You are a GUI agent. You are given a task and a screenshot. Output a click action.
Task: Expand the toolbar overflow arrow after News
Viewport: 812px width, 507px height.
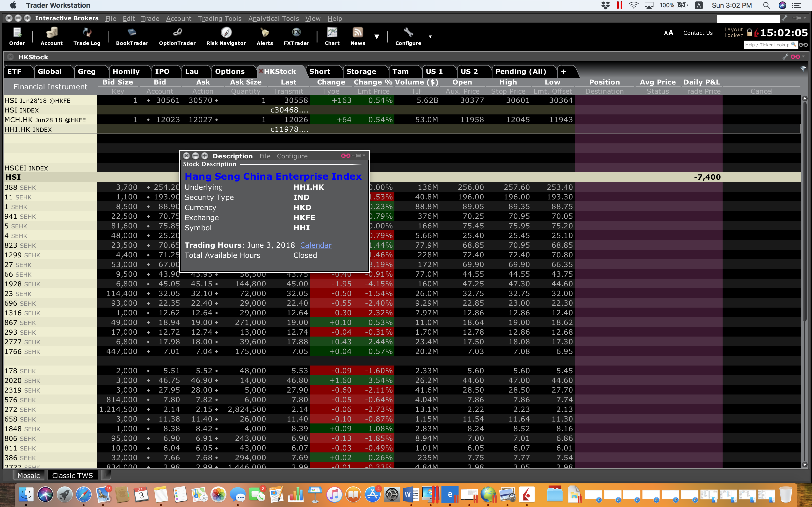(x=377, y=37)
